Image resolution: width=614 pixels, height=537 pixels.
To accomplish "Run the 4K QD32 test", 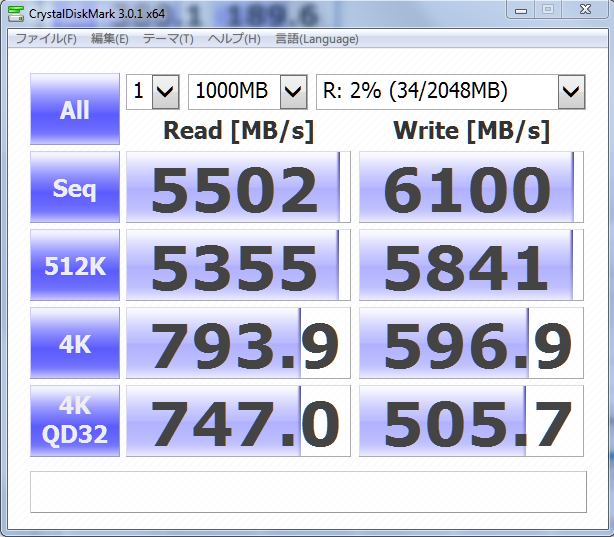I will (x=74, y=421).
